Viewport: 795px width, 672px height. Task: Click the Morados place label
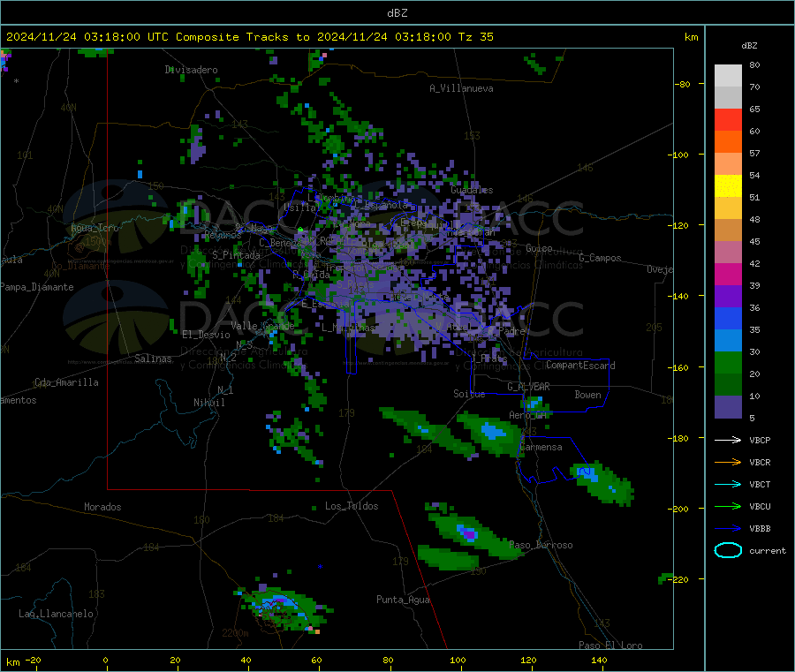click(103, 507)
